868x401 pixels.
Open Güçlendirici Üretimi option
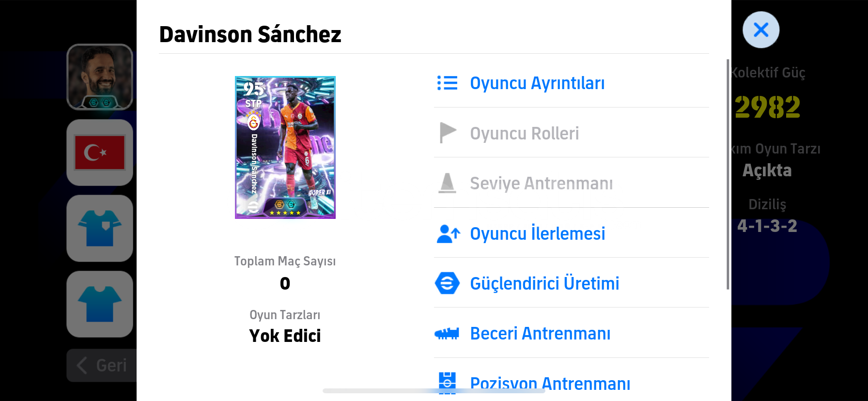click(544, 283)
